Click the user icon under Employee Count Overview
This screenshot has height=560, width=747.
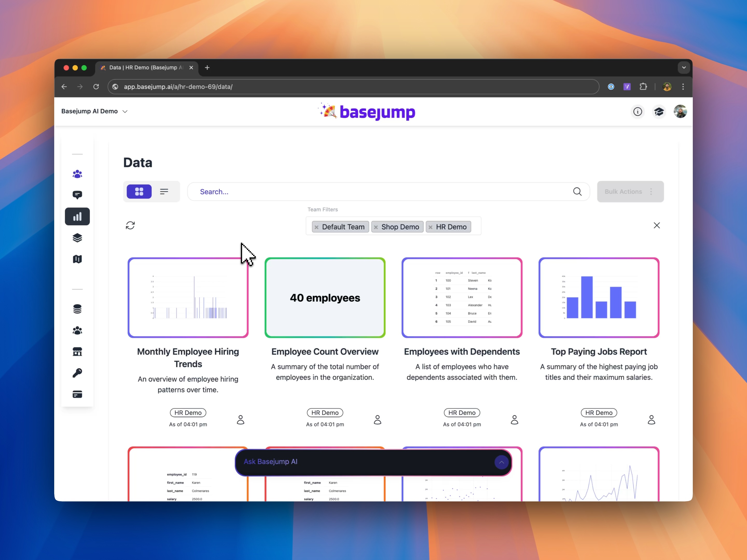pos(378,419)
